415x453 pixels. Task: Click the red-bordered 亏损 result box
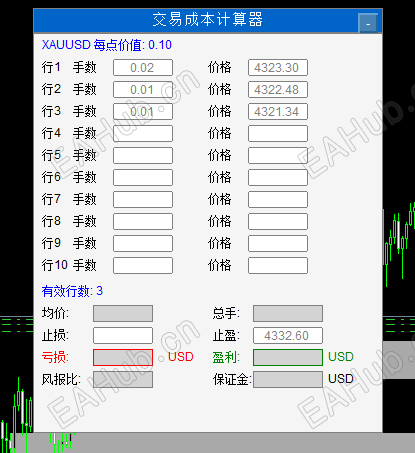pyautogui.click(x=123, y=357)
